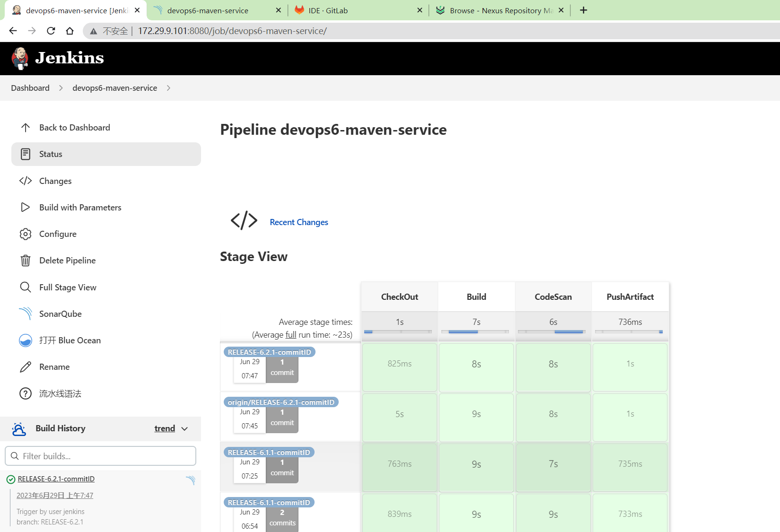
Task: Click the Rename pencil icon
Action: pyautogui.click(x=26, y=367)
